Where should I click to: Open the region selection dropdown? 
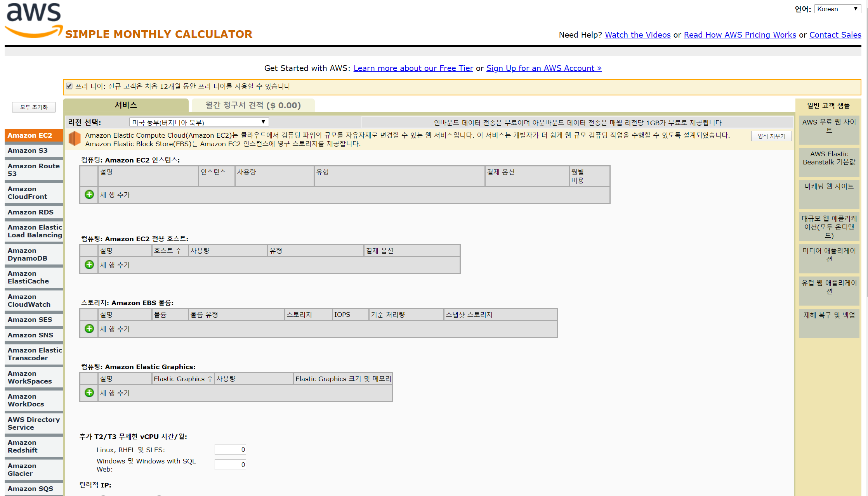(198, 122)
